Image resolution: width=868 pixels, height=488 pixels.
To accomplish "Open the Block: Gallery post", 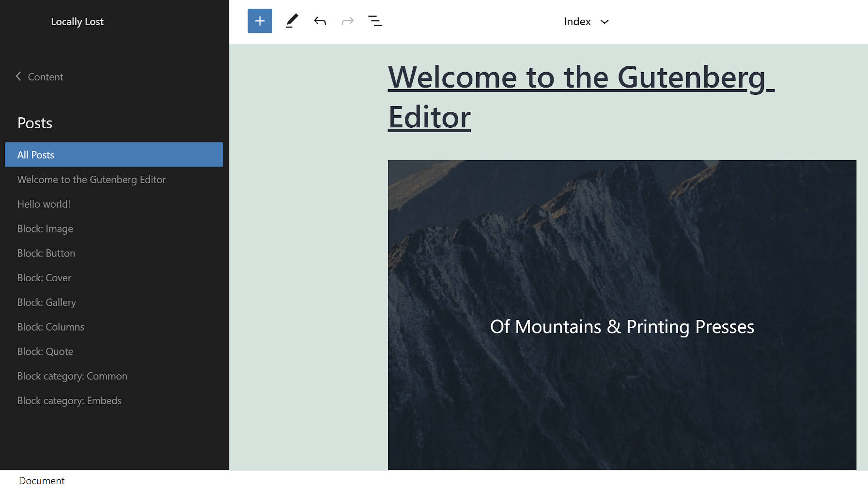I will click(x=46, y=302).
